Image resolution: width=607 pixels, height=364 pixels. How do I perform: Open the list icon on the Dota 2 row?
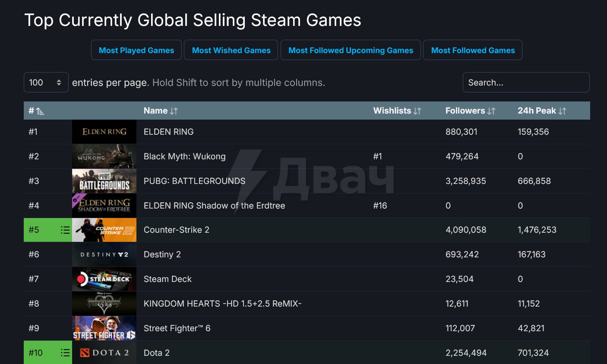click(65, 353)
